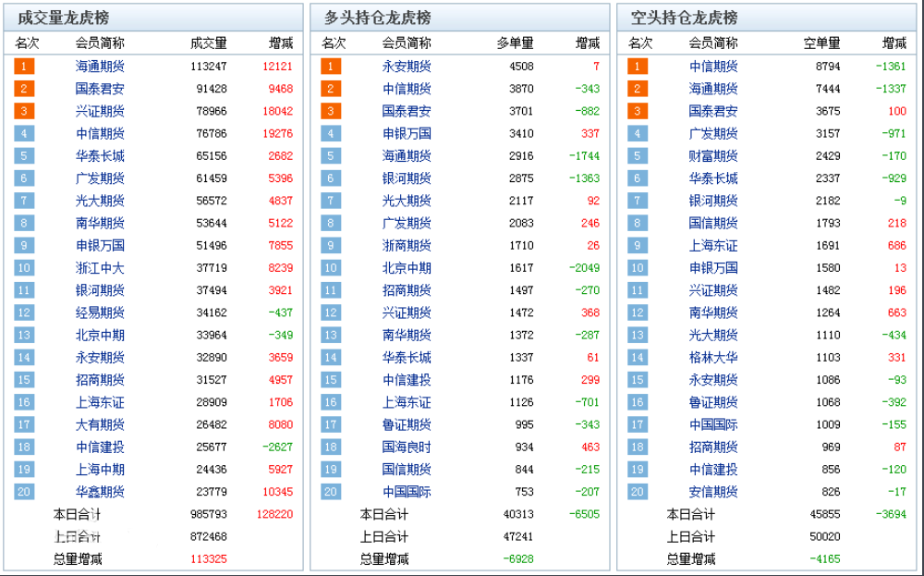Viewport: 924px width, 576px height.
Task: Click rank 1 badge in the 成交量龙虎榜 panel
Action: tap(24, 66)
